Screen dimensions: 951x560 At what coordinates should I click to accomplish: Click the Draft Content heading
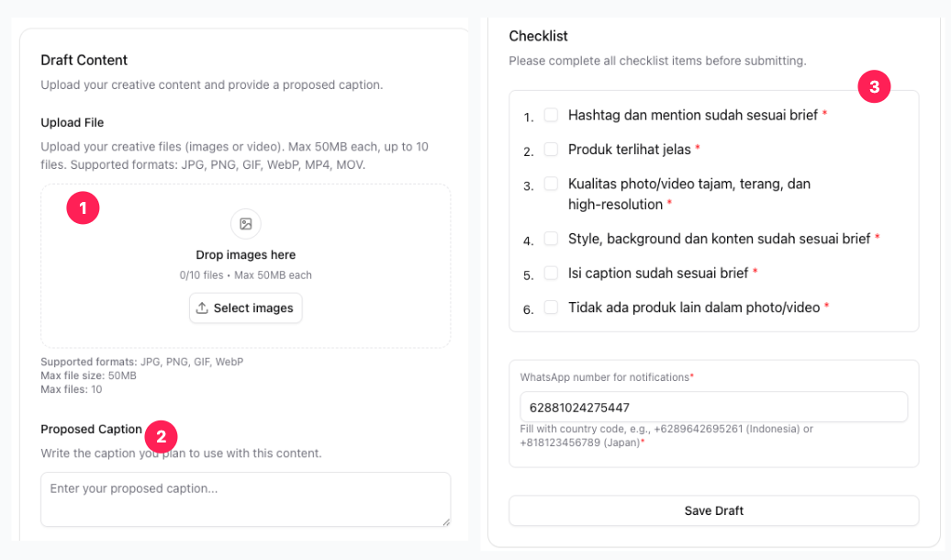(84, 60)
